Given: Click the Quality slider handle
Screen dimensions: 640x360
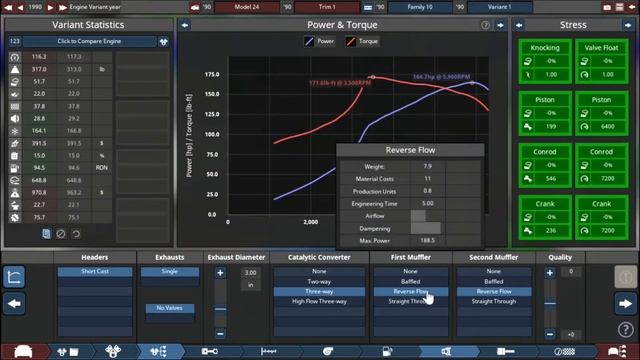Looking at the screenshot, I should point(550,303).
